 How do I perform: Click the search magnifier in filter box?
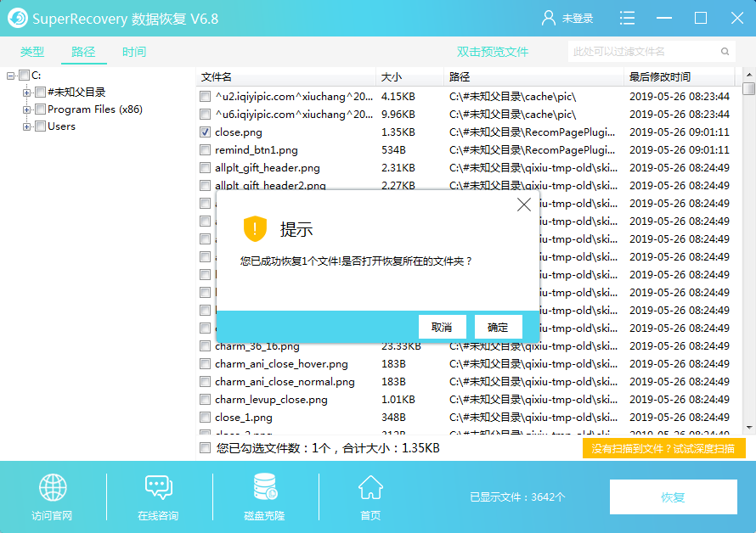pyautogui.click(x=724, y=51)
